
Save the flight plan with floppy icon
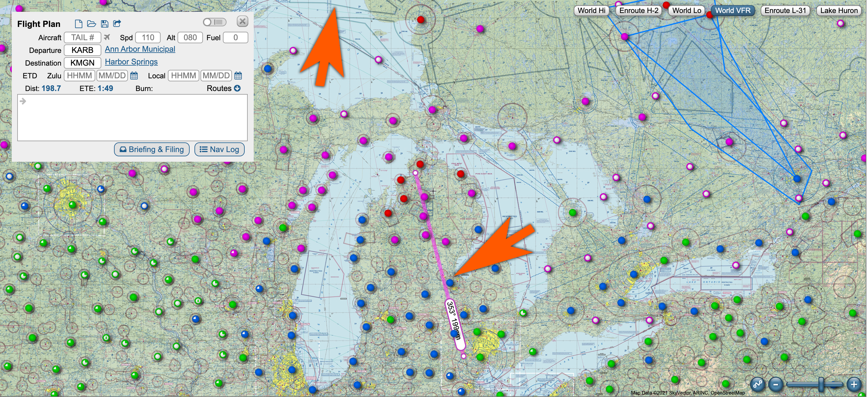click(x=104, y=24)
